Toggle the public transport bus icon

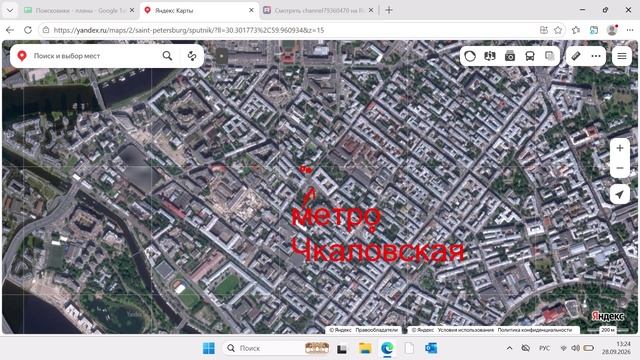530,56
